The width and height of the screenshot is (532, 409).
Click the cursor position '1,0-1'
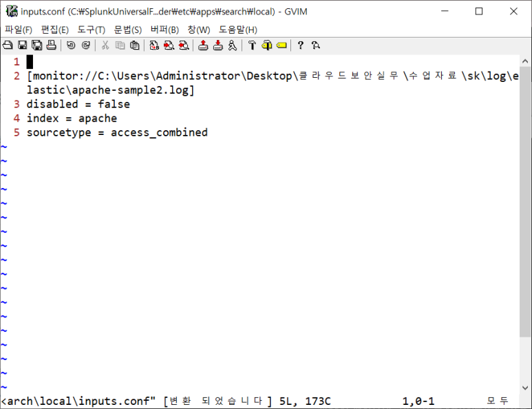(x=418, y=401)
